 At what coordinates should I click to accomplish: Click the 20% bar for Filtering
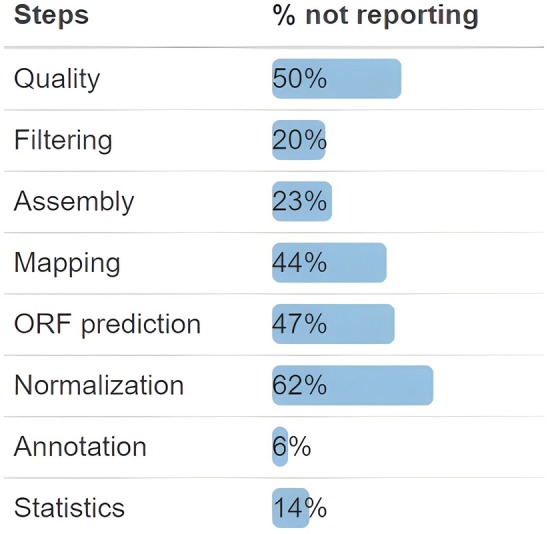point(299,140)
